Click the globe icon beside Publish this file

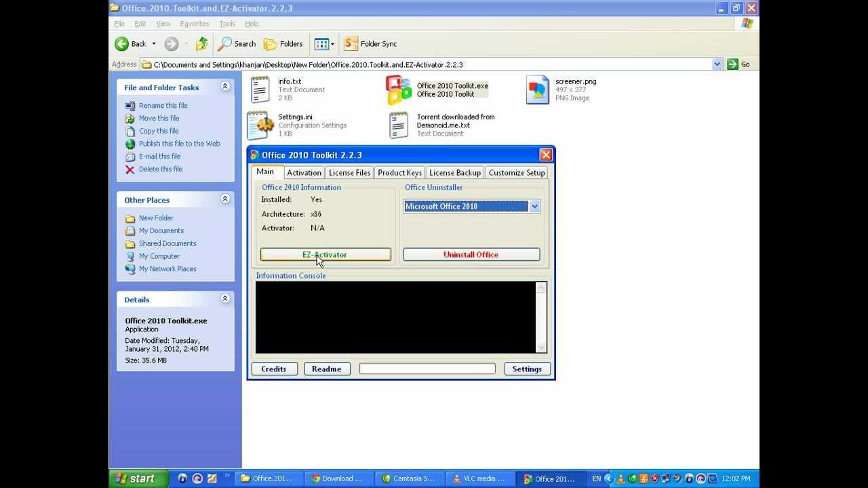pyautogui.click(x=130, y=144)
